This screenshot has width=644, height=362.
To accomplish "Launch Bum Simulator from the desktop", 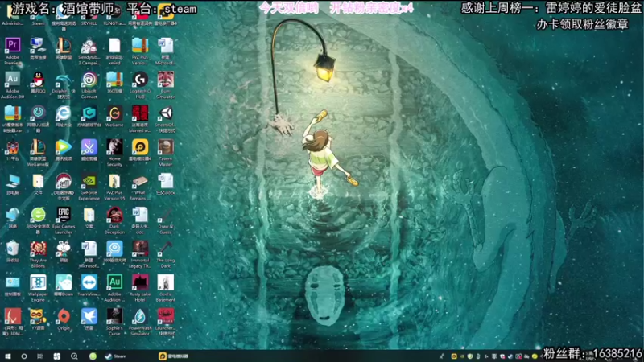I will 165,85.
